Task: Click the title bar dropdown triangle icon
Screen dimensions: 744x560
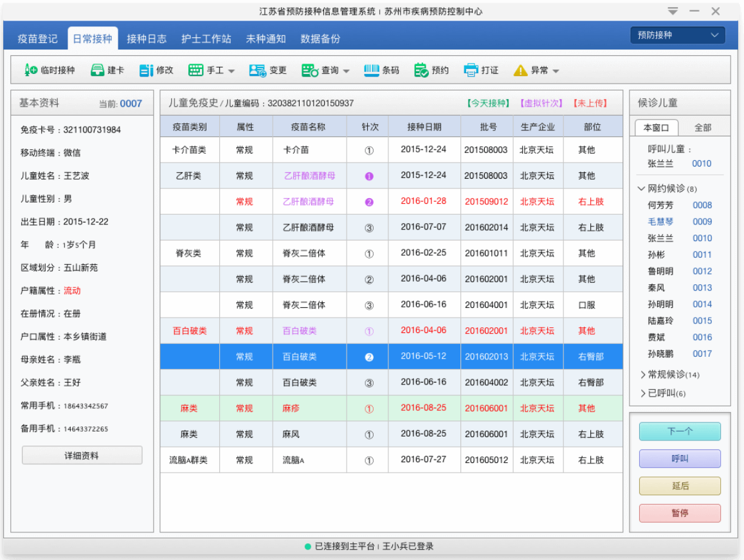Action: pos(673,11)
